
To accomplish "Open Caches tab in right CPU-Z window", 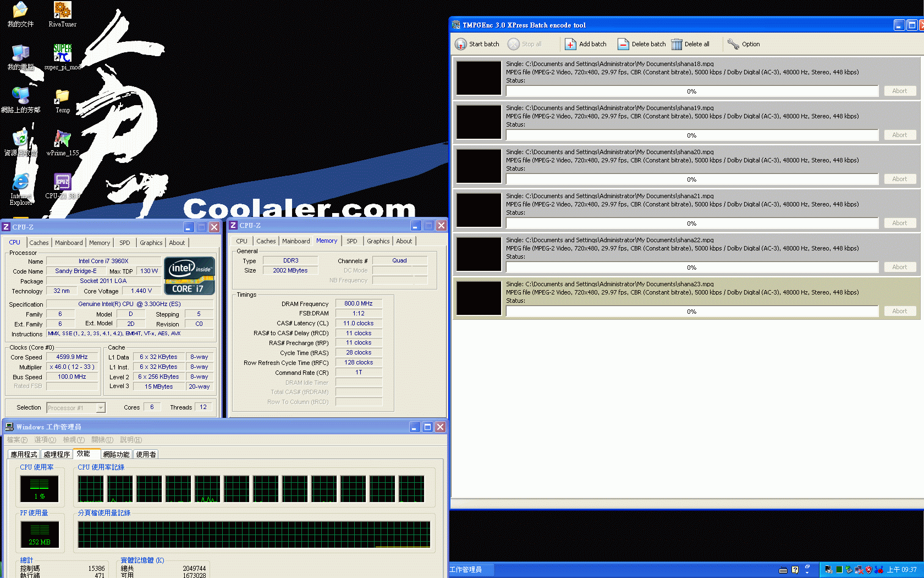I will tap(266, 241).
